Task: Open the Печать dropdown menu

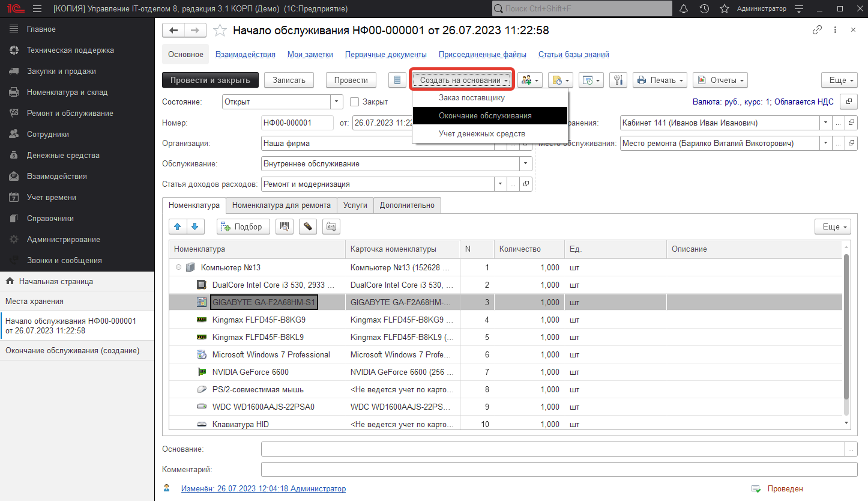Action: 660,80
